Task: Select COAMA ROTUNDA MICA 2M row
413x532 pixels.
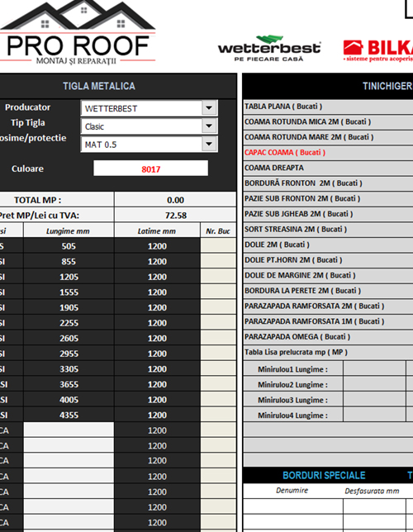Action: [328, 121]
